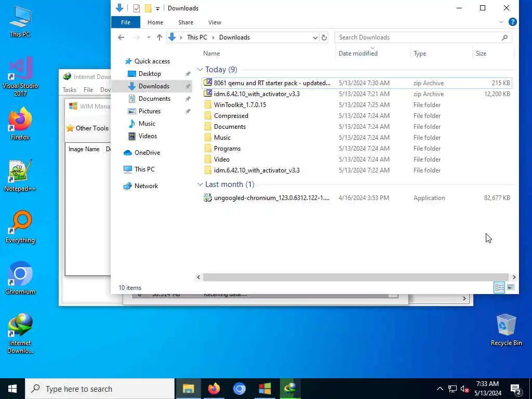
Task: Click the Explorer Help question mark icon
Action: (512, 22)
